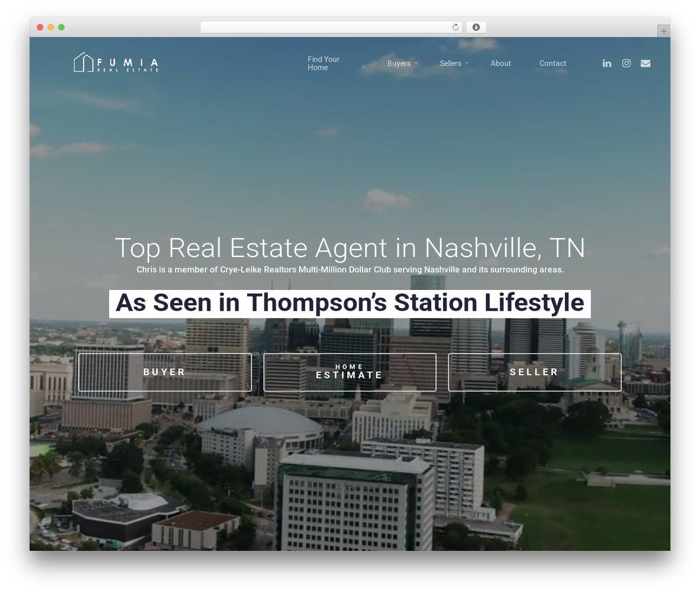Open the Buyers menu item

pos(399,63)
